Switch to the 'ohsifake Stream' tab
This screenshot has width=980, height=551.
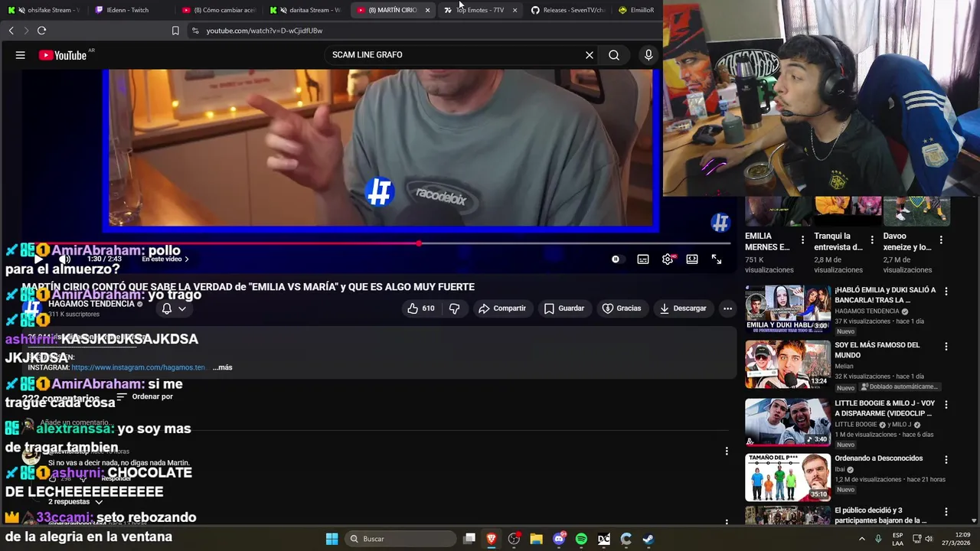(44, 10)
